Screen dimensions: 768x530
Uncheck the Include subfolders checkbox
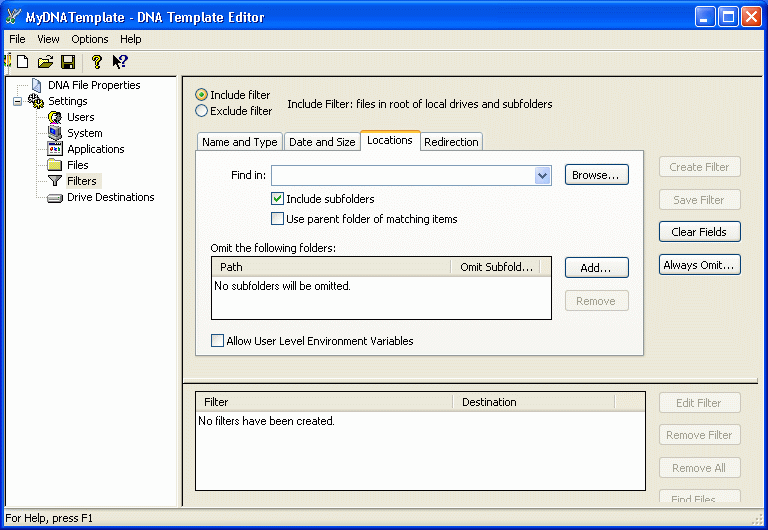278,199
